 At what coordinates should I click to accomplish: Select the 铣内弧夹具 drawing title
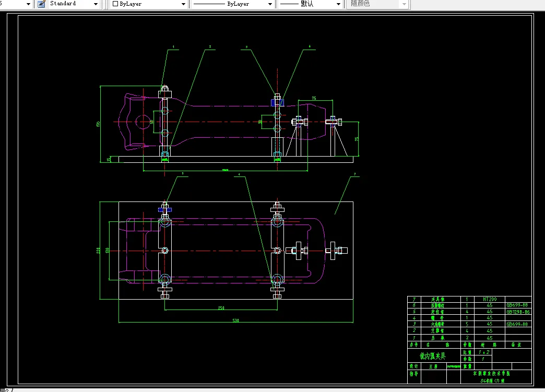point(433,356)
